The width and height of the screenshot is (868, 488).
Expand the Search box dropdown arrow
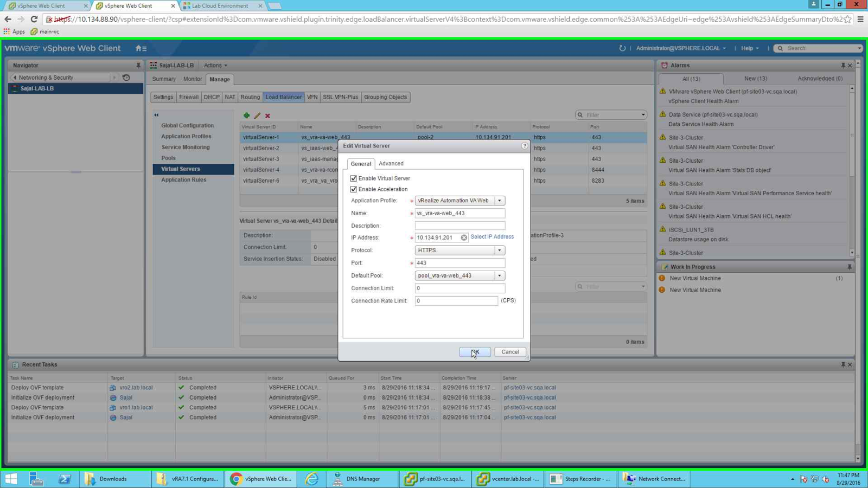click(859, 48)
